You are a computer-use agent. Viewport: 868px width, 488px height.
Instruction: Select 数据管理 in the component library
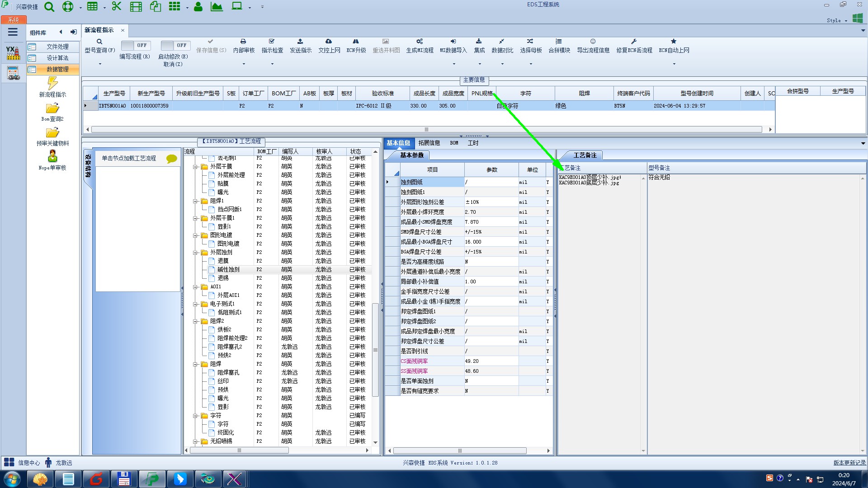(57, 69)
